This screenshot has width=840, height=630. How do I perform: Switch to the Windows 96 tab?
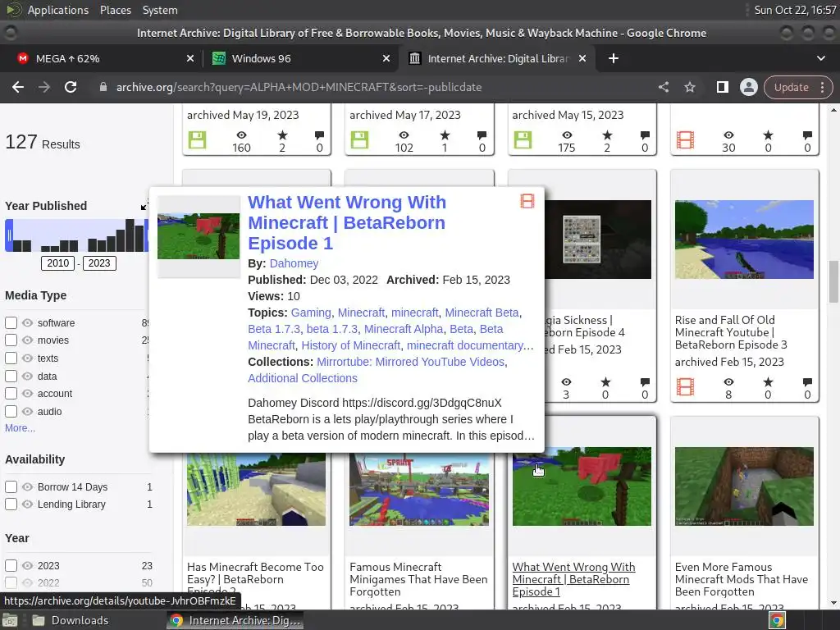coord(300,58)
